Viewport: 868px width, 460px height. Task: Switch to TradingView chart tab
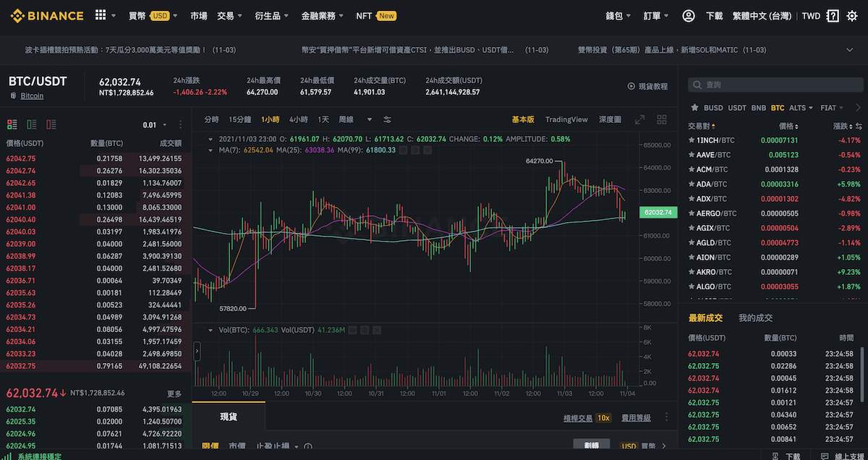click(x=566, y=119)
